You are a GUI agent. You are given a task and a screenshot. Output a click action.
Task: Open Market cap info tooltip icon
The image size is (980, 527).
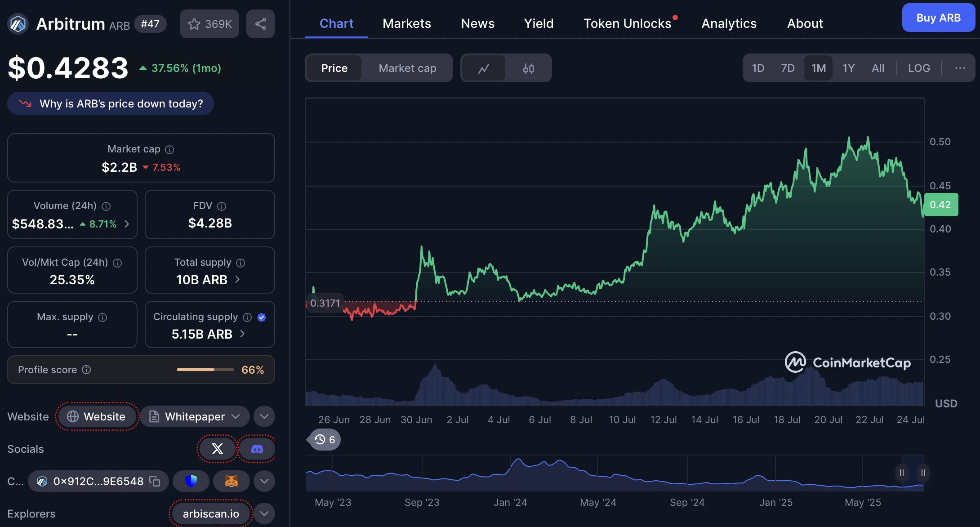pos(169,149)
